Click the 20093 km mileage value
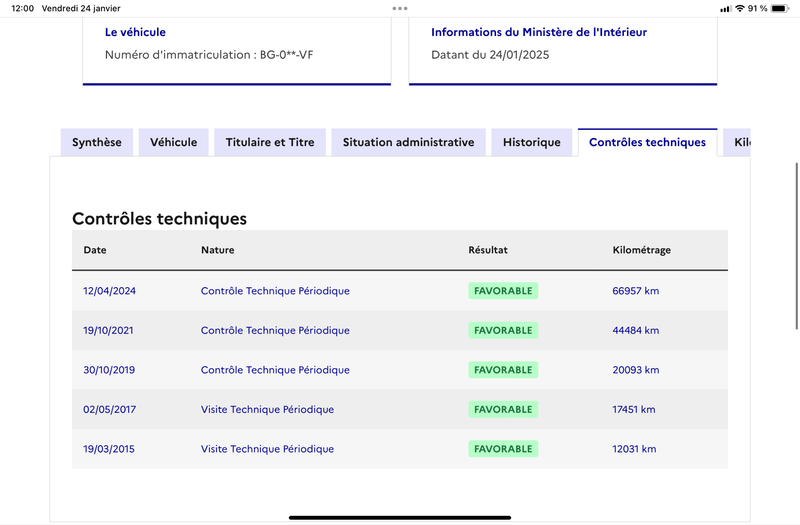 tap(636, 370)
